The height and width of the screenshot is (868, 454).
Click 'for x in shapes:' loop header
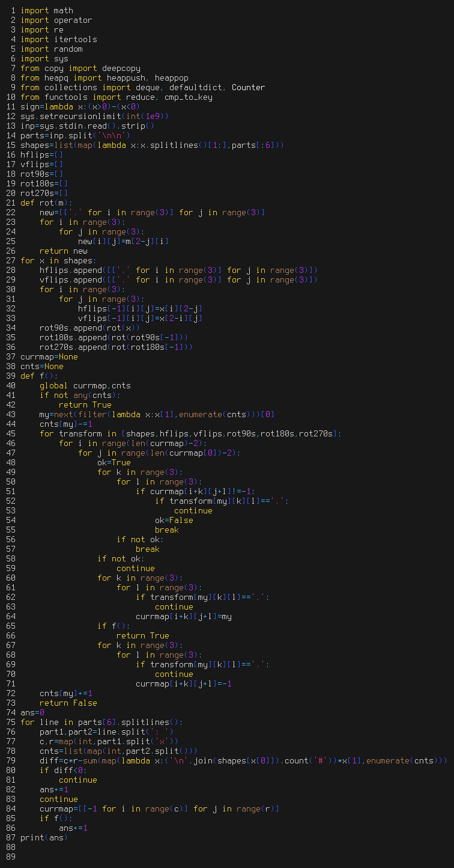[59, 260]
